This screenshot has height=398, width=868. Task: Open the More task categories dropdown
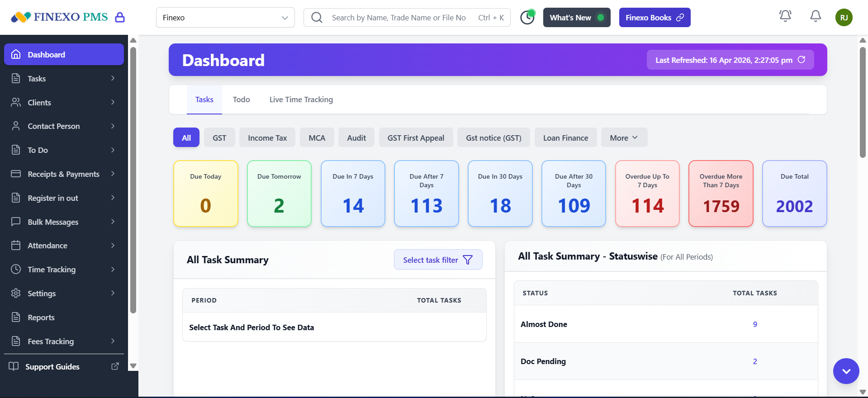624,137
